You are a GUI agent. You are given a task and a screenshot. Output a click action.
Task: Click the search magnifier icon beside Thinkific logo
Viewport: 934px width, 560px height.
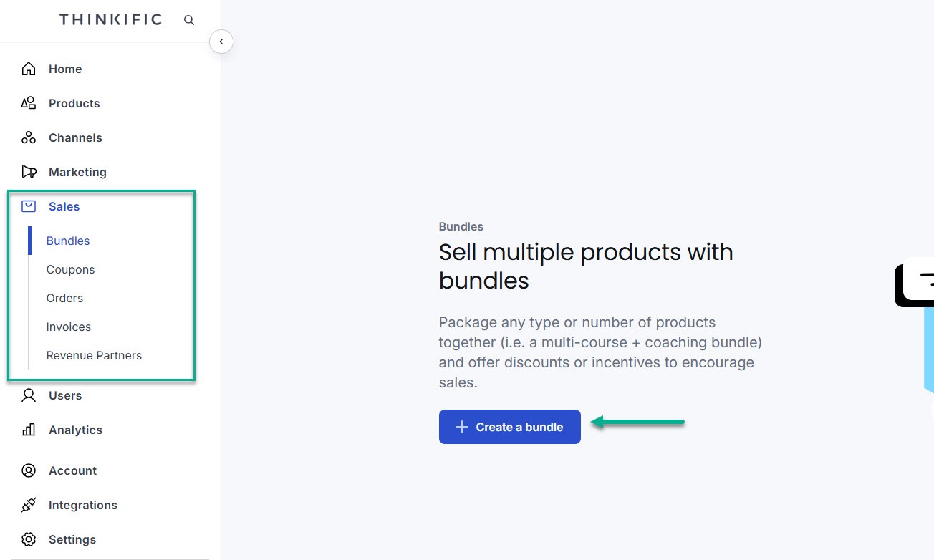point(189,20)
